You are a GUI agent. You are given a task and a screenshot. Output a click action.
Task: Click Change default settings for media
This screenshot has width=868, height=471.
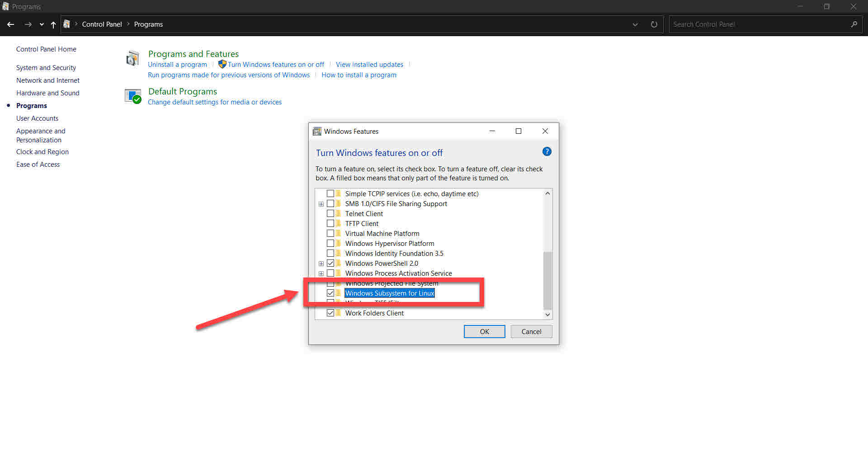click(x=215, y=102)
